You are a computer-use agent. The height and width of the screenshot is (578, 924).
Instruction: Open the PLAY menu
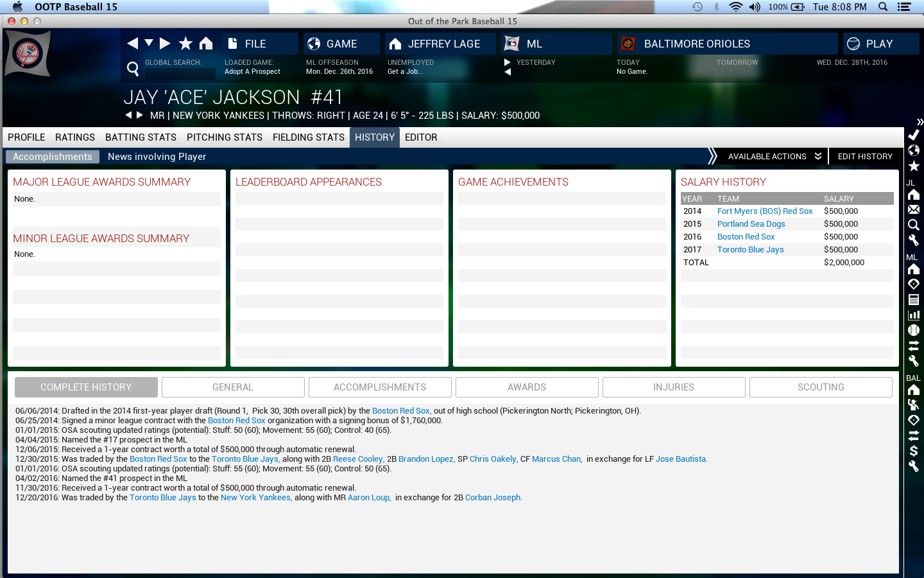pos(881,44)
